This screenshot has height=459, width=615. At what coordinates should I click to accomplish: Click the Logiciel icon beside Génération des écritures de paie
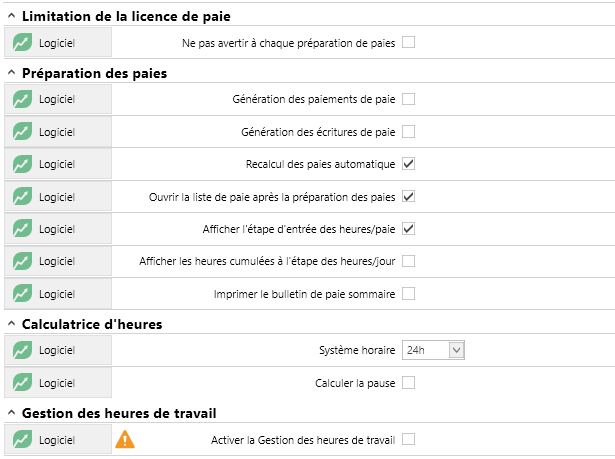[22, 132]
